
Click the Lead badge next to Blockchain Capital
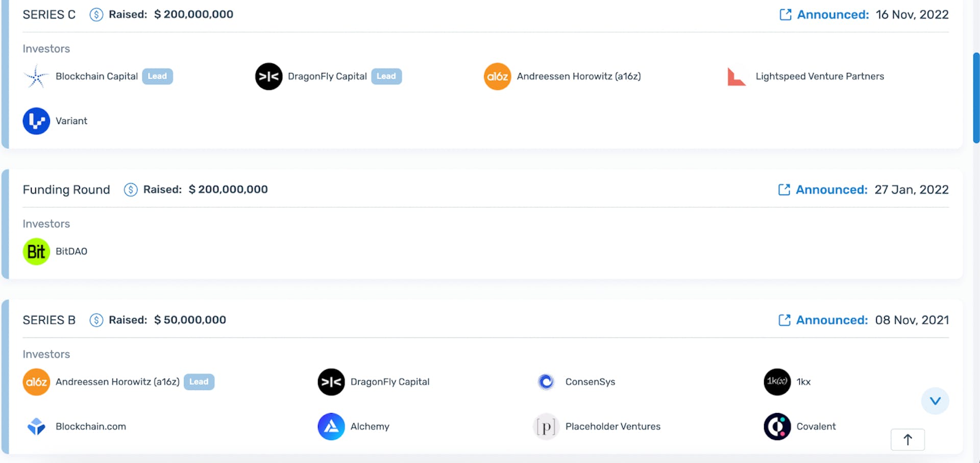pos(157,76)
